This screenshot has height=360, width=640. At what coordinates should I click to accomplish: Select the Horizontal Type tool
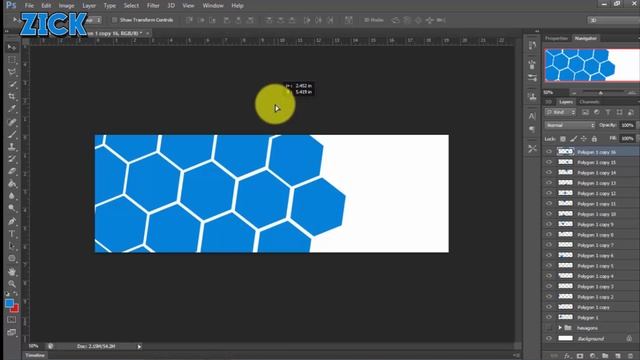click(x=12, y=234)
